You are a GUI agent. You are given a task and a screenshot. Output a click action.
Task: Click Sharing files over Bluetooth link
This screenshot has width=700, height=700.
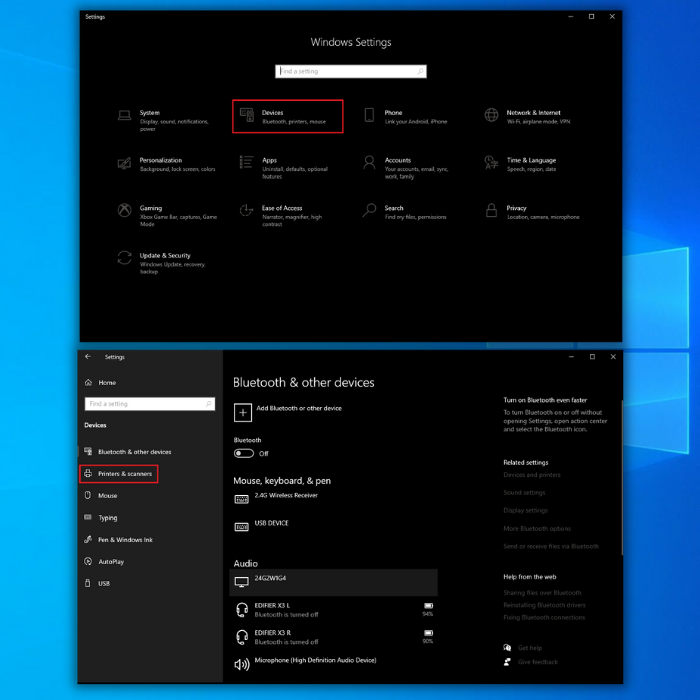tap(542, 593)
